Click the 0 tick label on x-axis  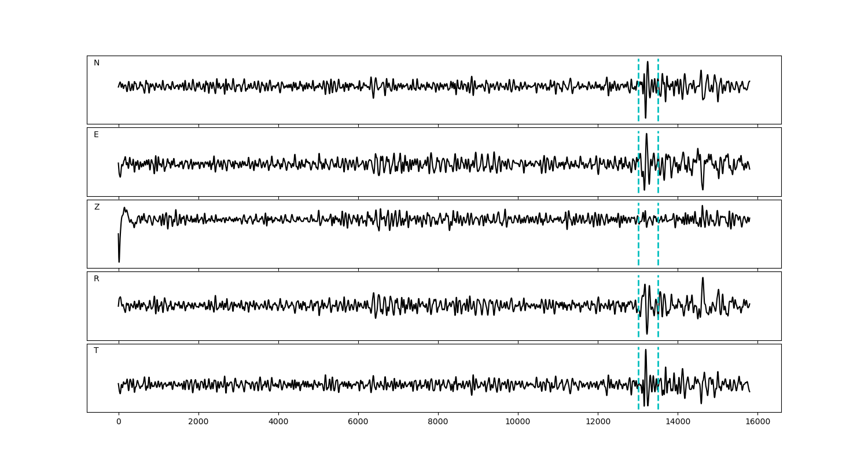point(119,422)
